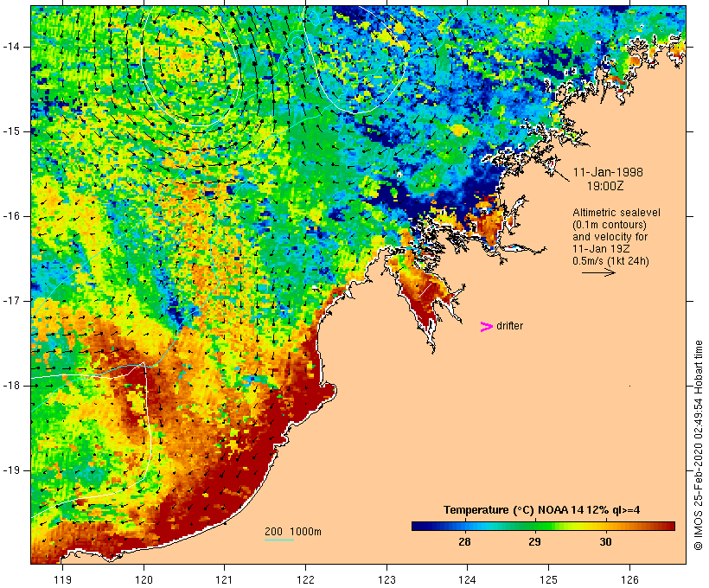The image size is (709, 588).
Task: Click the '(0.1m contours)' legend text
Action: [x=609, y=225]
